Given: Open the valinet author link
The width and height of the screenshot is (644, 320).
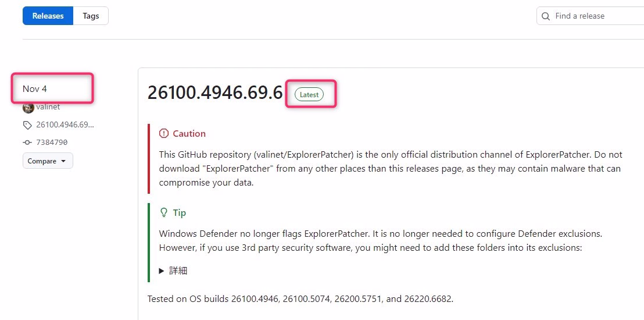Looking at the screenshot, I should tap(48, 107).
